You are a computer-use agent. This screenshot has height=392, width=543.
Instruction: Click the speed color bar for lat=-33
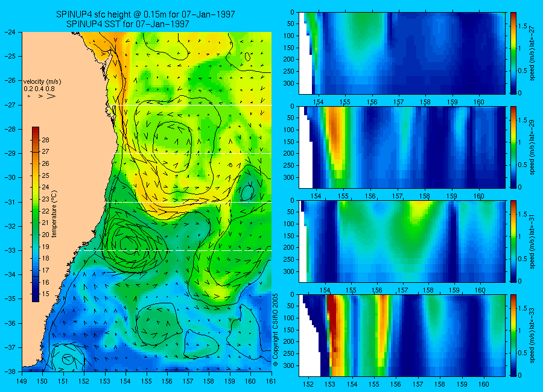513,335
